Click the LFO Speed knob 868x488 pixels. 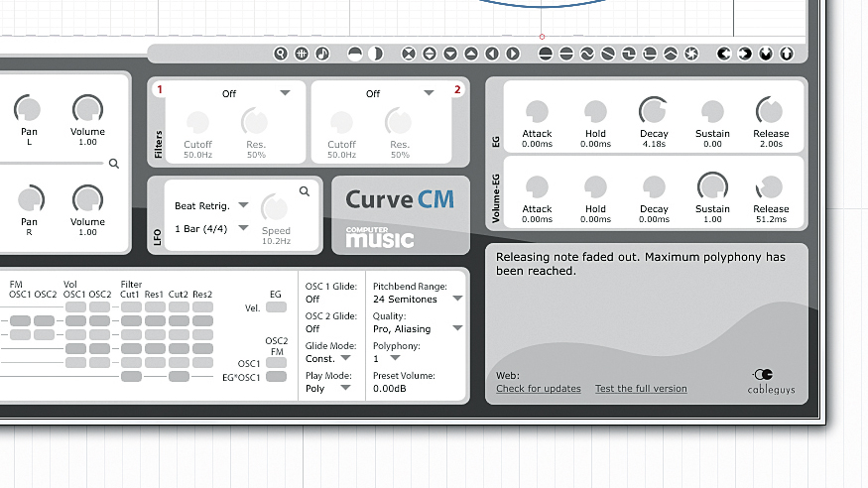point(275,208)
